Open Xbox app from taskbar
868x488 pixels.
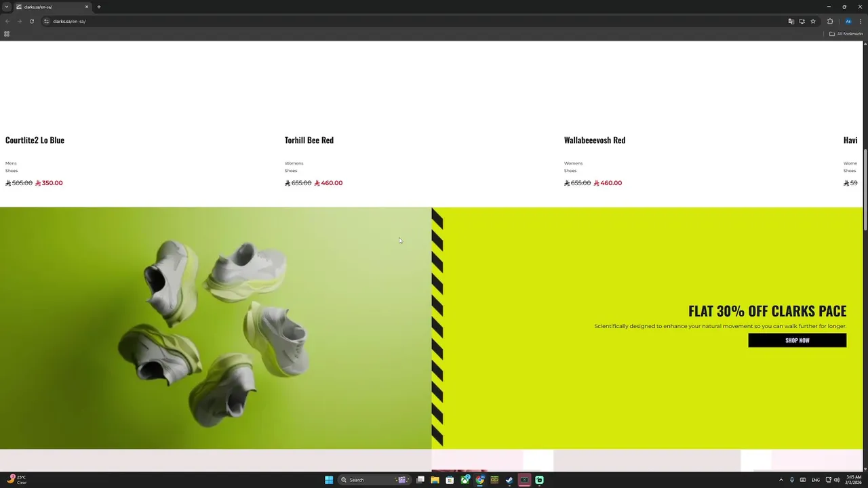pos(465,480)
